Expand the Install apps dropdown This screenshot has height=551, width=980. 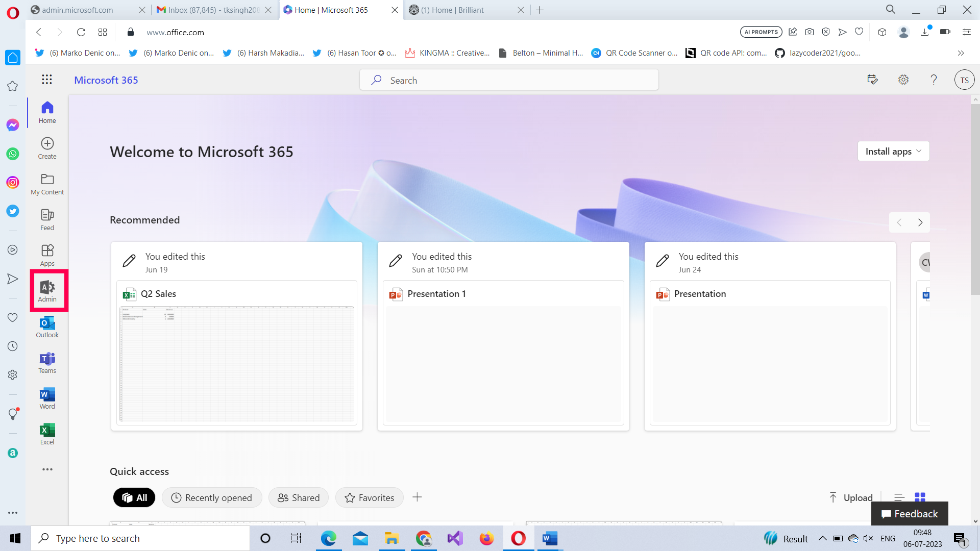pyautogui.click(x=893, y=151)
